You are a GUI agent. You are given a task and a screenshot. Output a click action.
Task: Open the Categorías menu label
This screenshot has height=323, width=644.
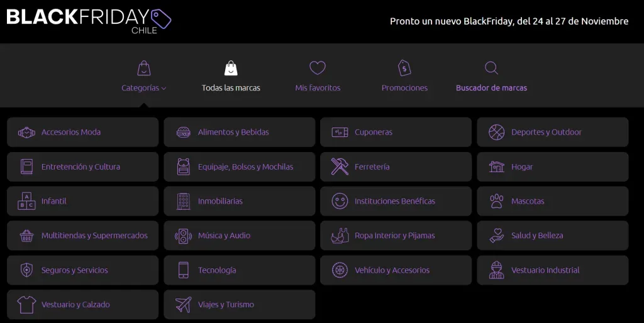pyautogui.click(x=140, y=88)
